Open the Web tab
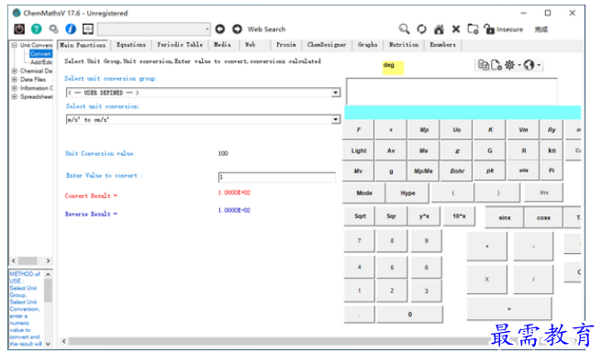Image resolution: width=602 pixels, height=364 pixels. click(251, 45)
